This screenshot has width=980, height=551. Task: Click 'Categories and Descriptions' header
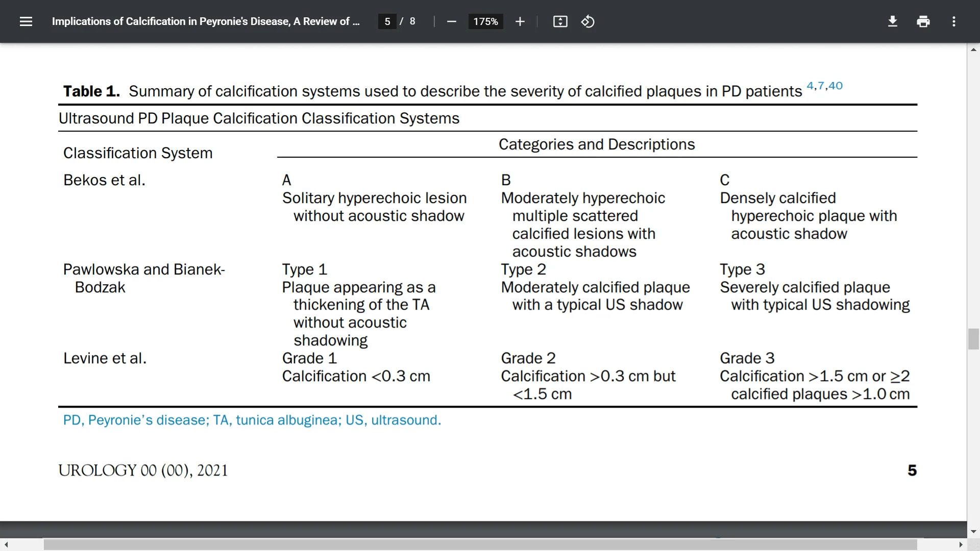click(x=597, y=144)
